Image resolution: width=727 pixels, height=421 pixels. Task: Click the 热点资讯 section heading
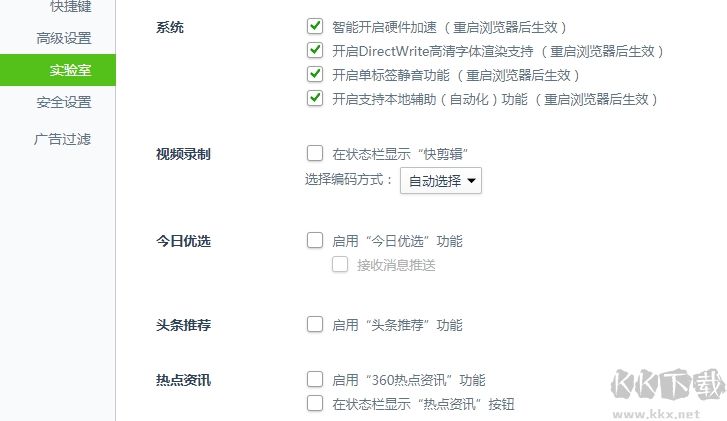tap(183, 380)
